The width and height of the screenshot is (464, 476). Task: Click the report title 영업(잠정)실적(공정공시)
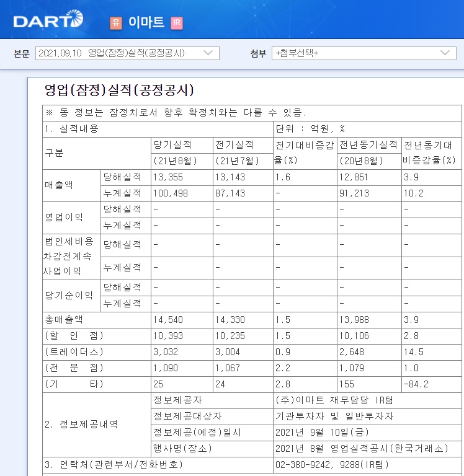click(x=119, y=90)
